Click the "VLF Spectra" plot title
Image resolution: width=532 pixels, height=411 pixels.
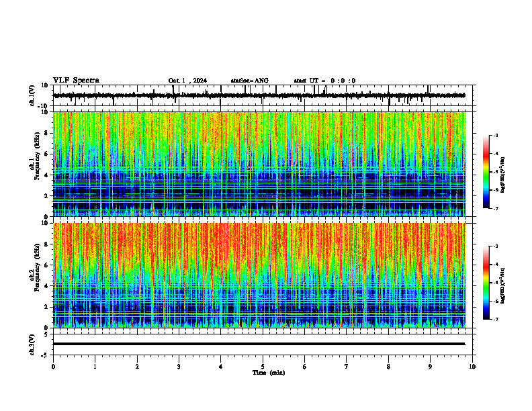click(76, 81)
